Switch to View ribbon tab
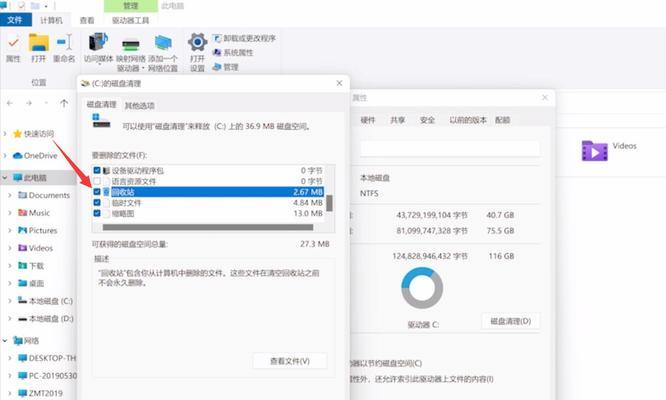Image resolution: width=666 pixels, height=400 pixels. (87, 20)
